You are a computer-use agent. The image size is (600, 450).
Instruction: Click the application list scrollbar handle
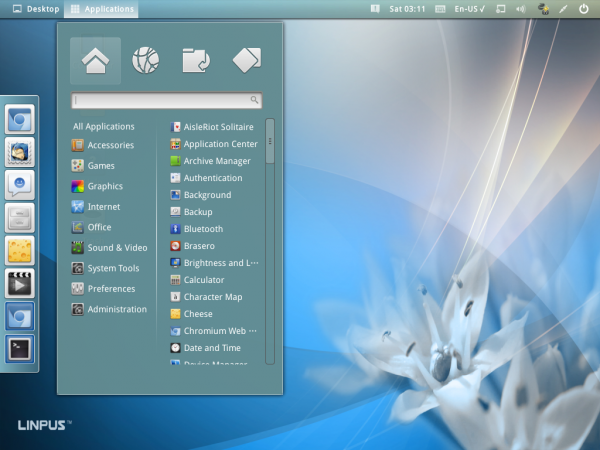click(x=270, y=141)
